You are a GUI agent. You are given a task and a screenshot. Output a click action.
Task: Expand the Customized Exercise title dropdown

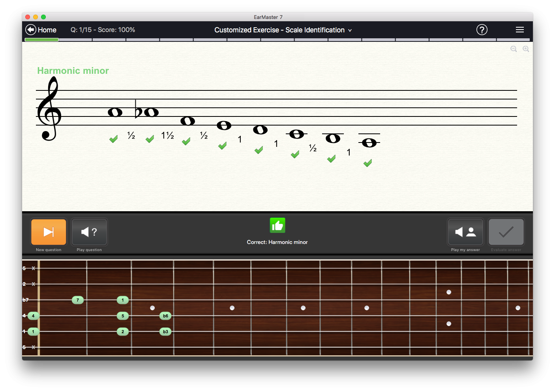(350, 30)
